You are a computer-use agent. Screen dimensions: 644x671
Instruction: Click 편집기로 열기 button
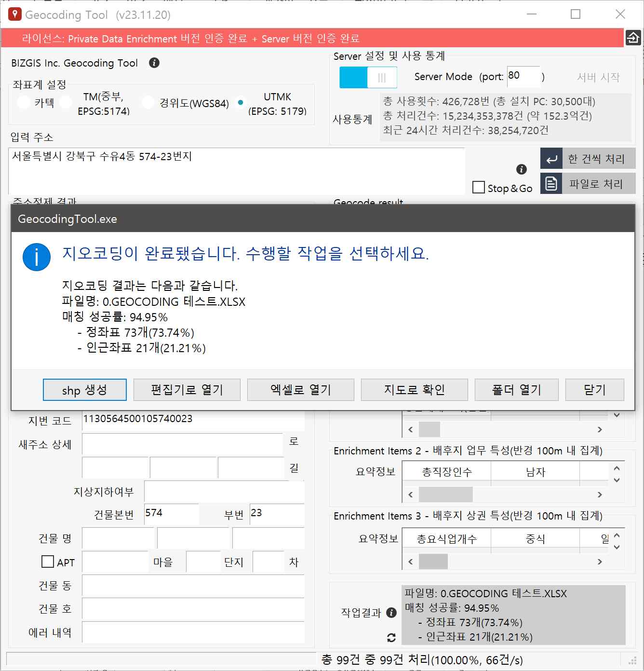click(187, 390)
